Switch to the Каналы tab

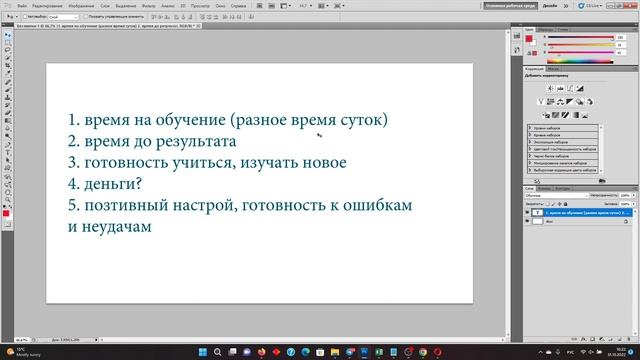tap(544, 188)
